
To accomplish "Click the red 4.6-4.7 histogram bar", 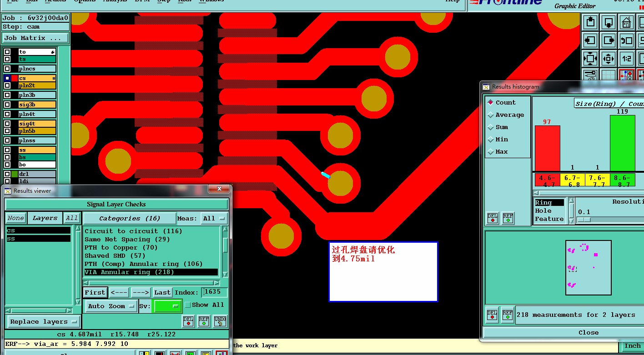I will point(547,148).
